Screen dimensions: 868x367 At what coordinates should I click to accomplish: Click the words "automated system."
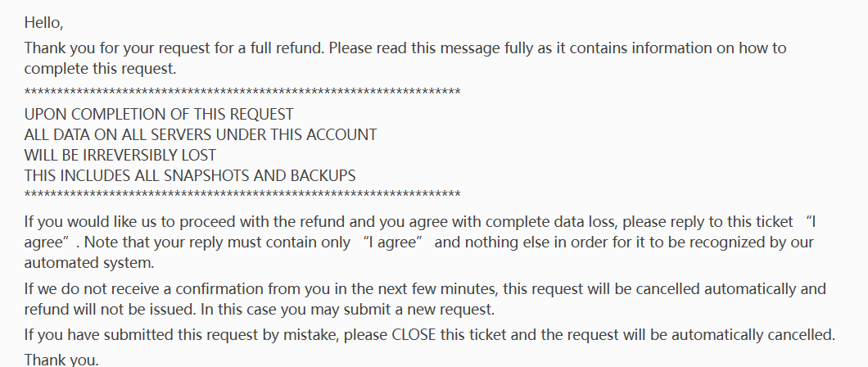89,263
